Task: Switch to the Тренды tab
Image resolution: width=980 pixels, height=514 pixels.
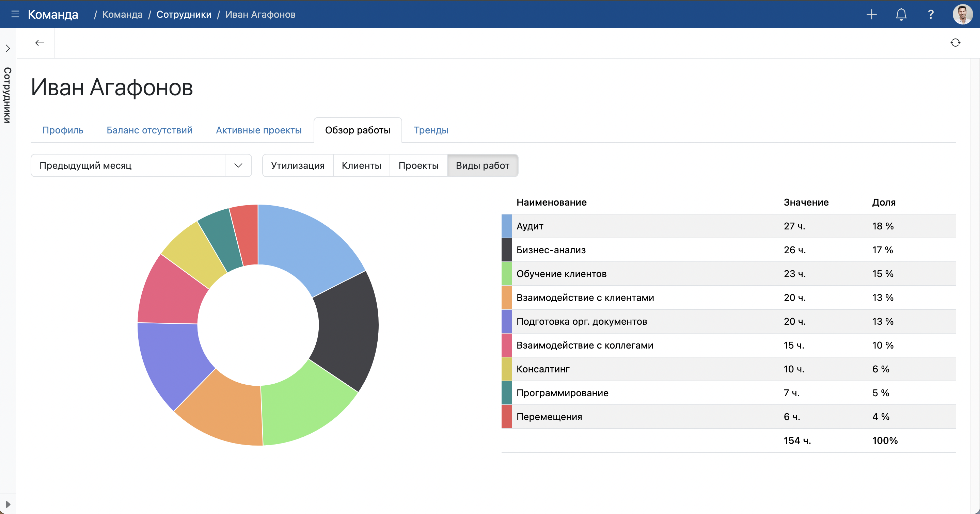Action: tap(431, 130)
